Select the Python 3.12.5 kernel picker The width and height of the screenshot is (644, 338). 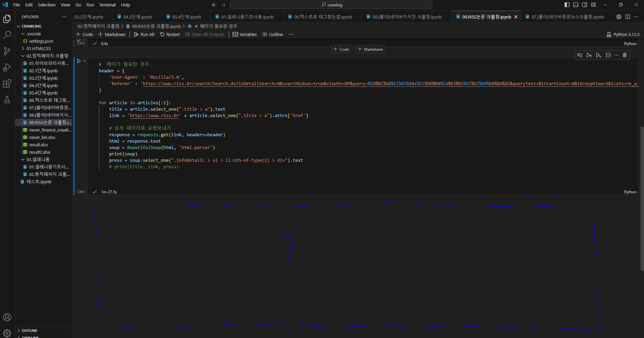click(623, 34)
